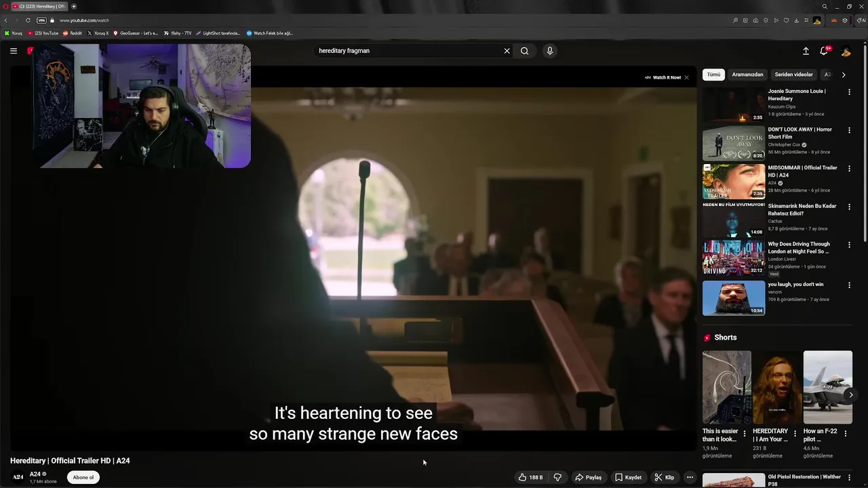Click the address bar URL
This screenshot has width=868, height=488.
[84, 20]
